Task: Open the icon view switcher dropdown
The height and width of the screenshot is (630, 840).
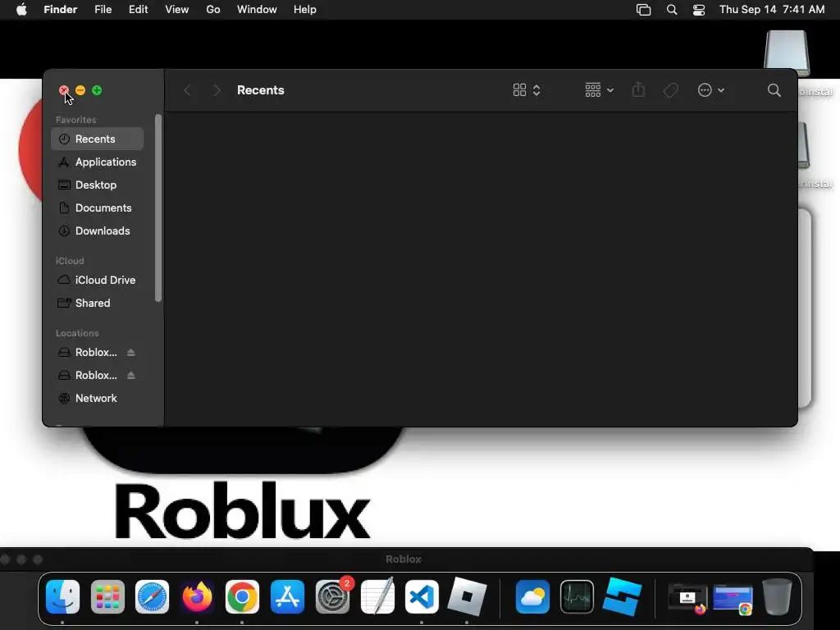Action: [x=527, y=90]
